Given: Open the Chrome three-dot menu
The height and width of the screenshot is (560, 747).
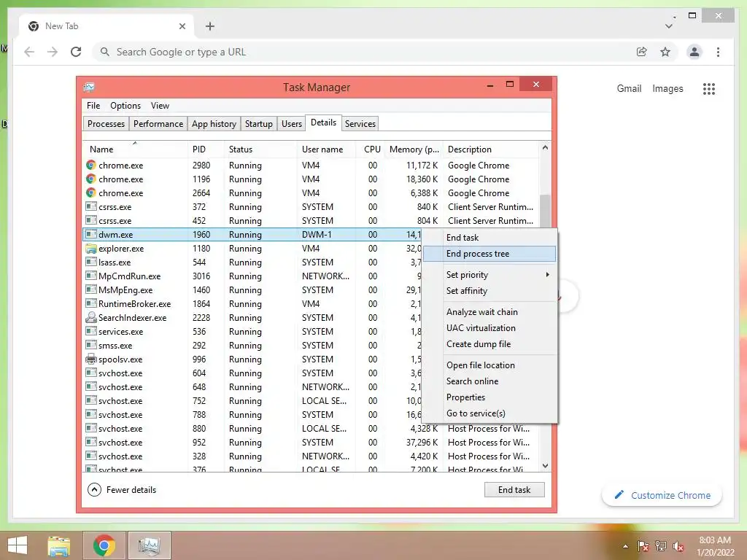Looking at the screenshot, I should [718, 52].
